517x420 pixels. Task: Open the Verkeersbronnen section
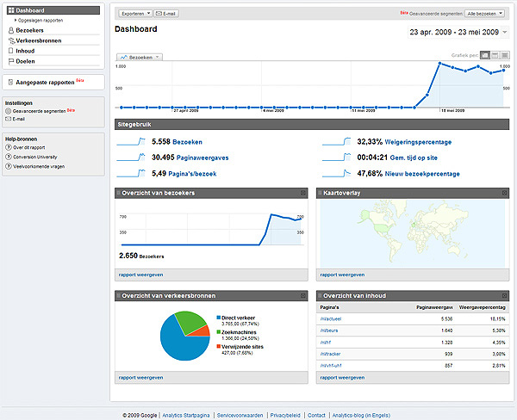tap(39, 40)
